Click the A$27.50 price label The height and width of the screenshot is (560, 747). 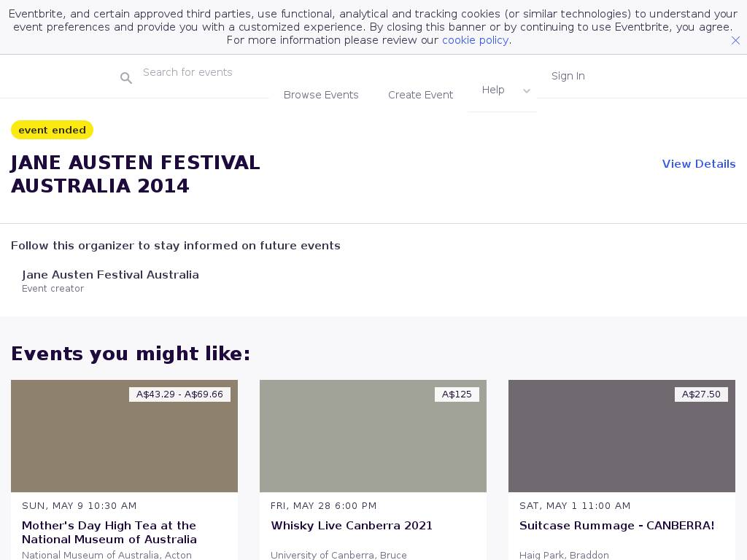click(x=701, y=394)
